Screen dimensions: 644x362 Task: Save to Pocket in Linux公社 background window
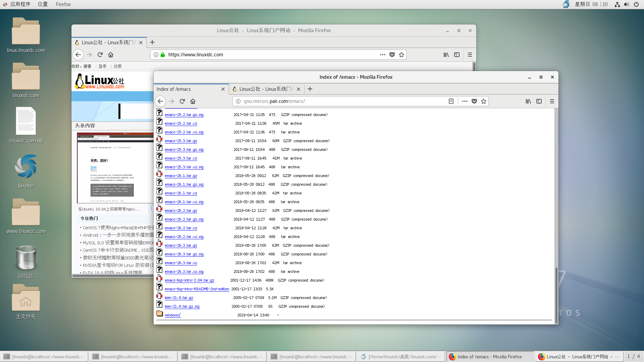(x=392, y=55)
